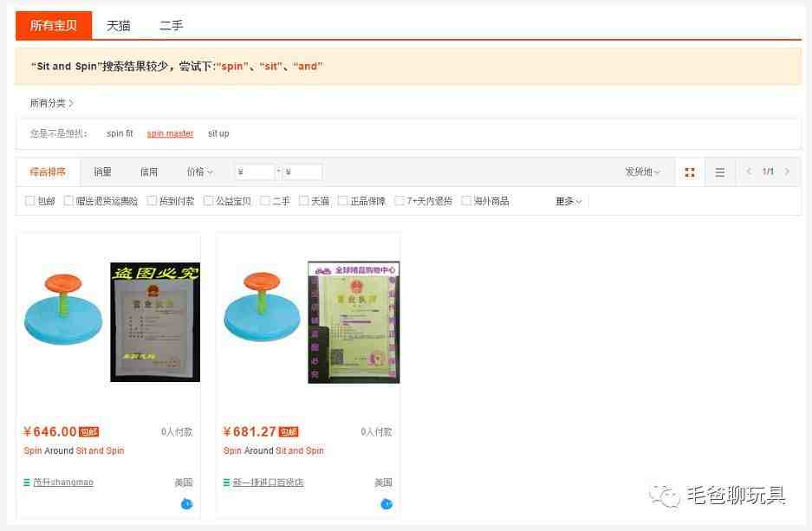Try the suggestion spin fit
The height and width of the screenshot is (531, 812).
click(120, 133)
